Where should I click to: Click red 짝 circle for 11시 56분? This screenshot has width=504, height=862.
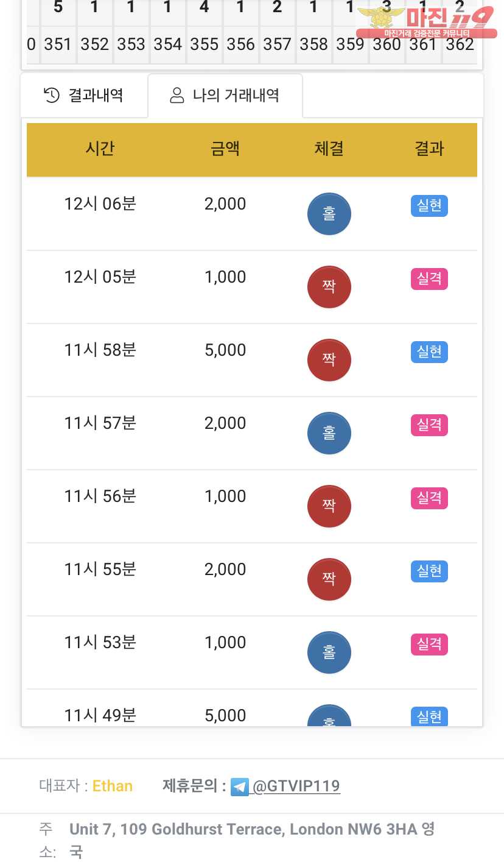(x=329, y=506)
